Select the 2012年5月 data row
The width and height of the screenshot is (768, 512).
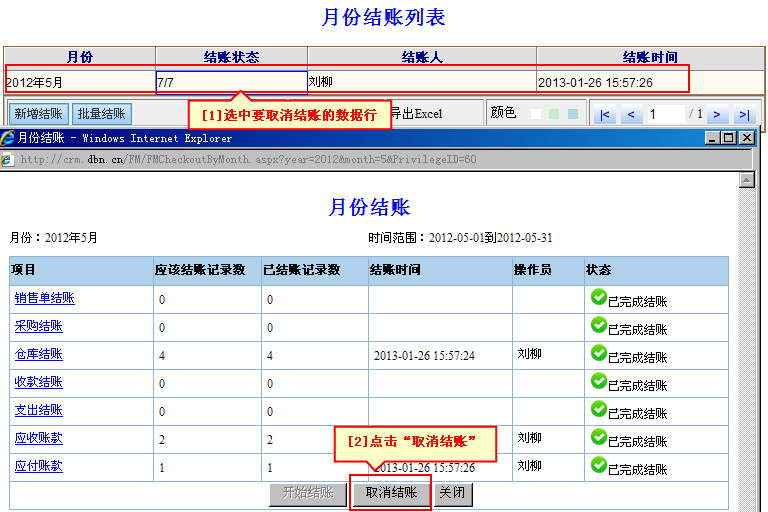80,82
